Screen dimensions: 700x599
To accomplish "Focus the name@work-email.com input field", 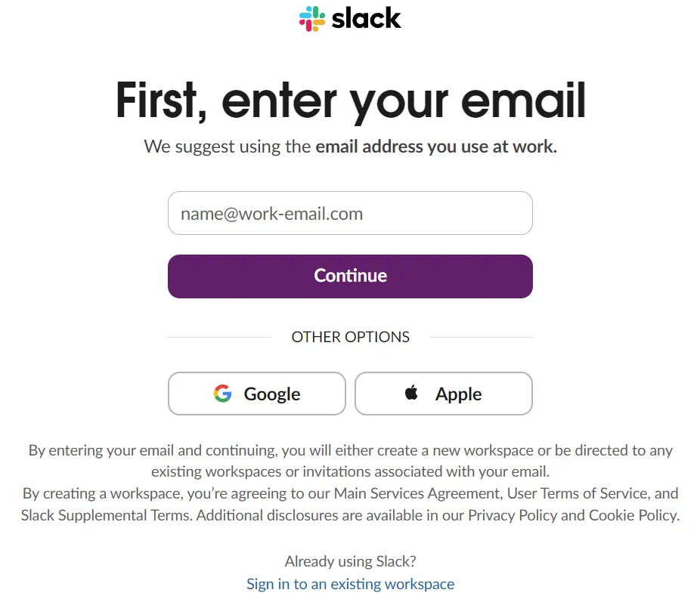I will pyautogui.click(x=350, y=213).
